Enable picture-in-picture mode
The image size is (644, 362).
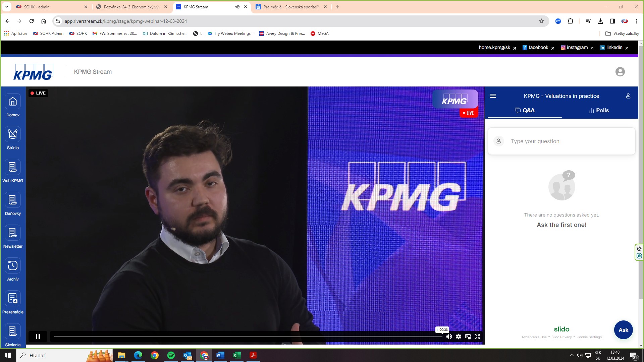point(468,337)
